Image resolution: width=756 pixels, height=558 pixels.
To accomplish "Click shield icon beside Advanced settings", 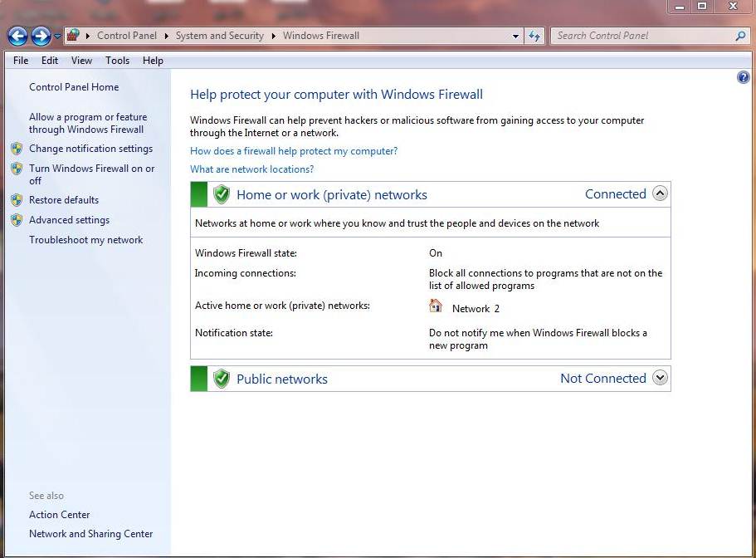I will click(x=17, y=220).
